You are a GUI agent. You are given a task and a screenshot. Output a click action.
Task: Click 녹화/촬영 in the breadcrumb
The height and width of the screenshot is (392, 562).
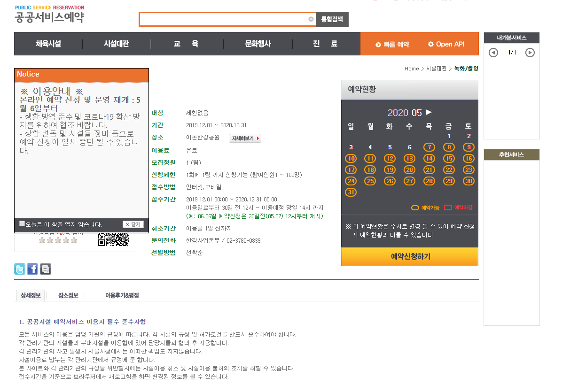(x=466, y=69)
